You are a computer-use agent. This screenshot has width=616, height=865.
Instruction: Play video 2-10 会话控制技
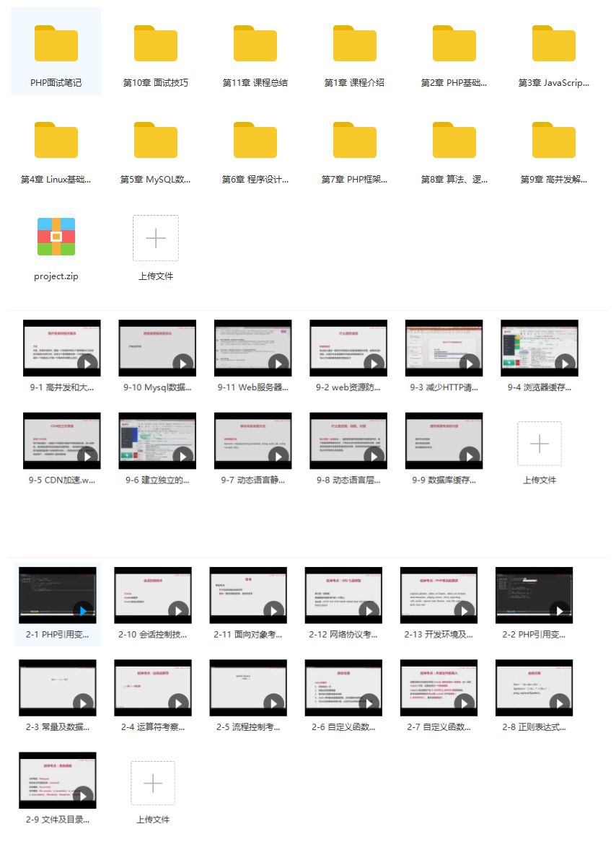[153, 595]
